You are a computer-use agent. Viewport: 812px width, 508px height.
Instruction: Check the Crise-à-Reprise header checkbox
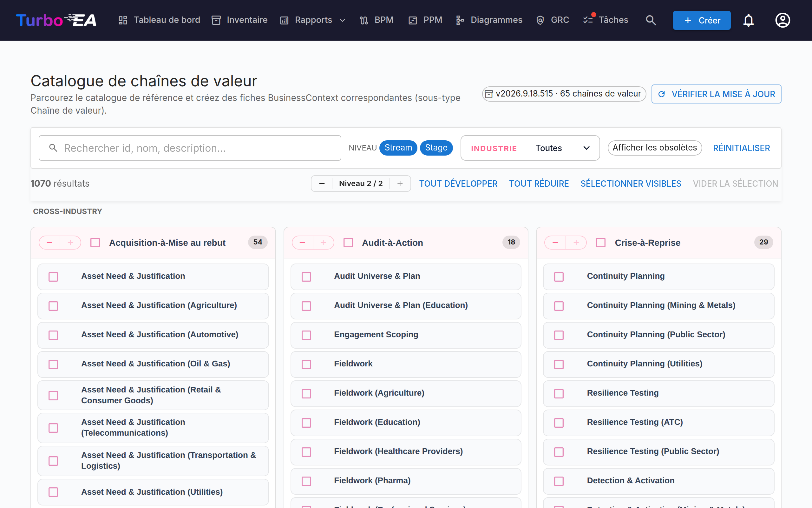click(601, 243)
